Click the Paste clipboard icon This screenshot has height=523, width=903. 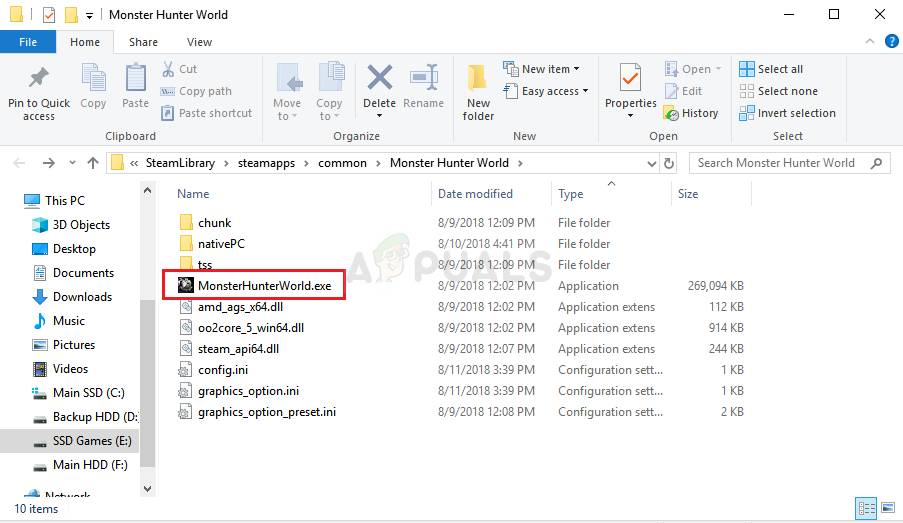tap(136, 78)
